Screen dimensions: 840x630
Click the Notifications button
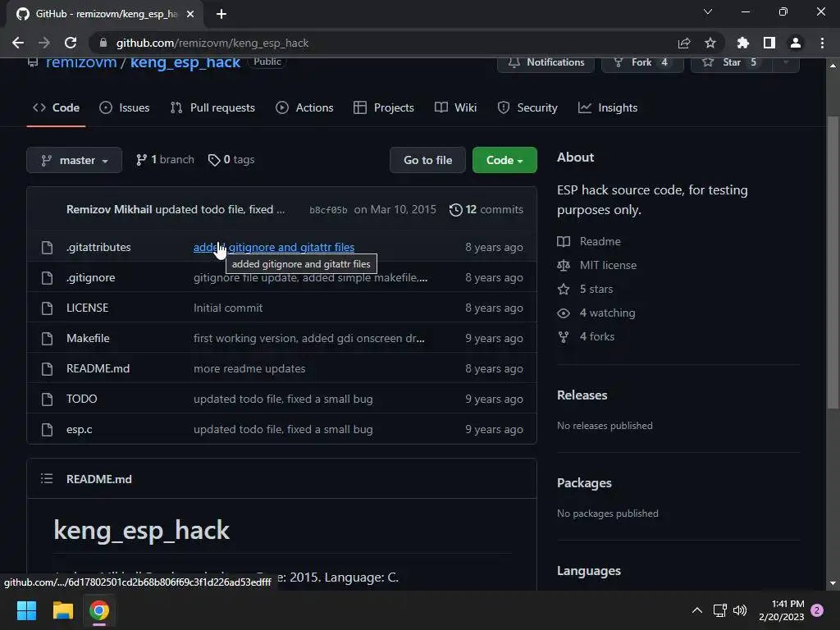[546, 62]
